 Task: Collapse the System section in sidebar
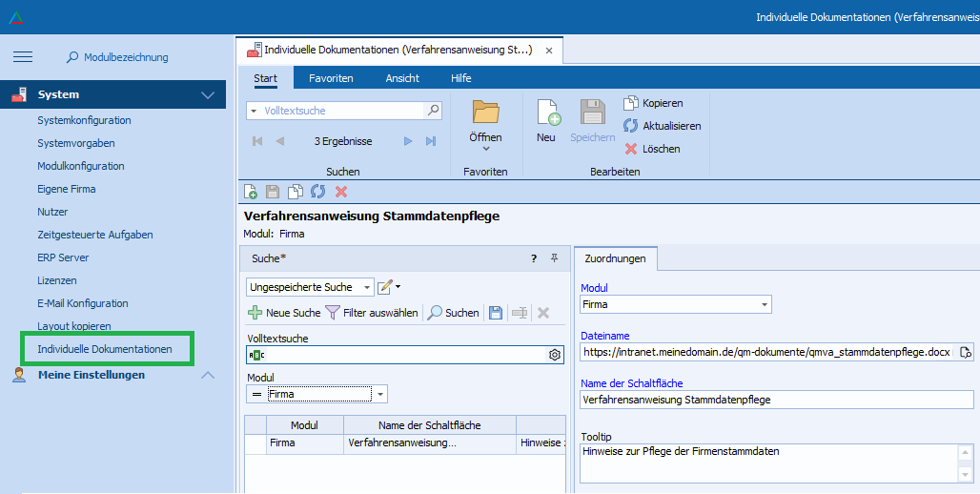208,95
